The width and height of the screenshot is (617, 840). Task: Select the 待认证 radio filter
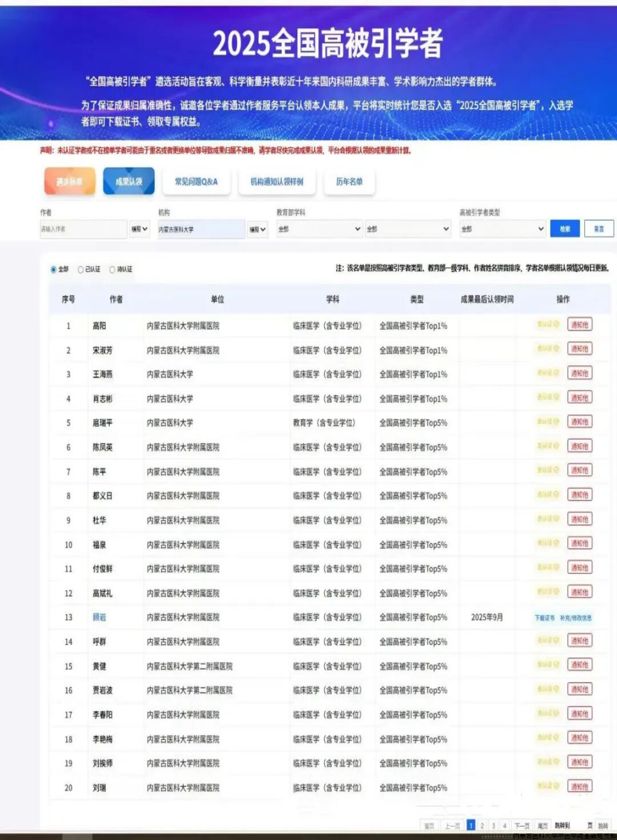(112, 270)
